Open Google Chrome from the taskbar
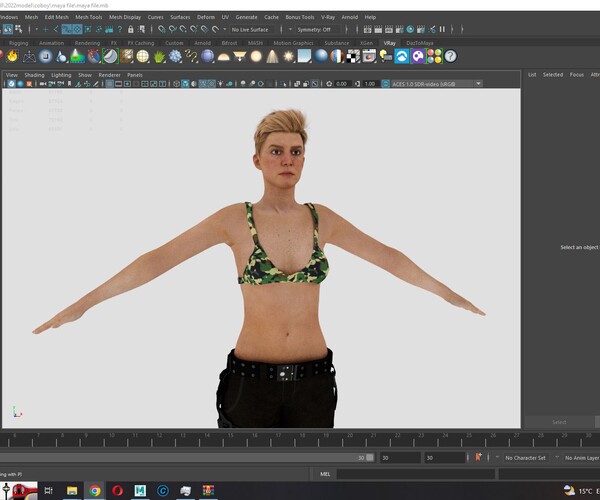 [x=95, y=490]
